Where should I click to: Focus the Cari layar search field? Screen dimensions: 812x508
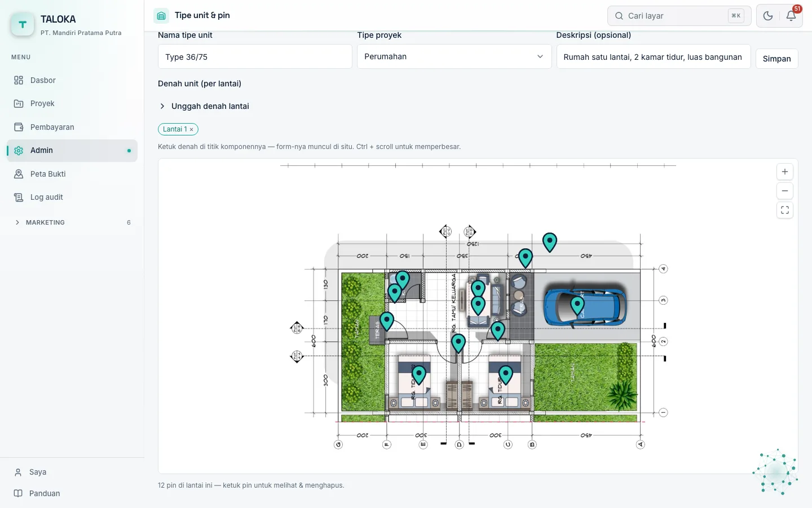pos(679,16)
